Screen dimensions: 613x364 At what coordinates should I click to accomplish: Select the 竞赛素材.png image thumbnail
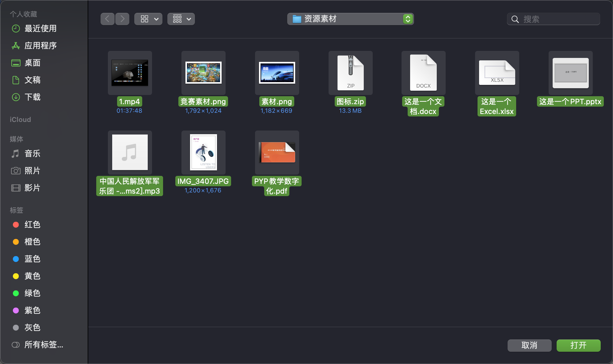click(x=204, y=73)
